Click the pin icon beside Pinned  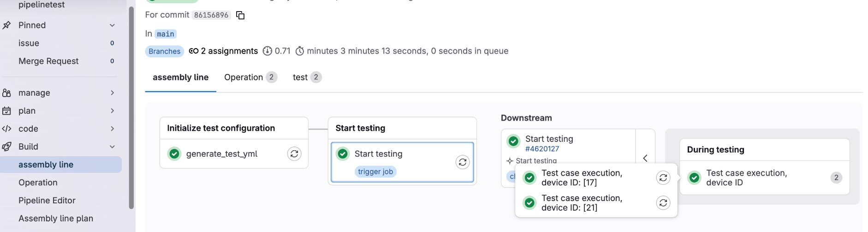tap(7, 25)
